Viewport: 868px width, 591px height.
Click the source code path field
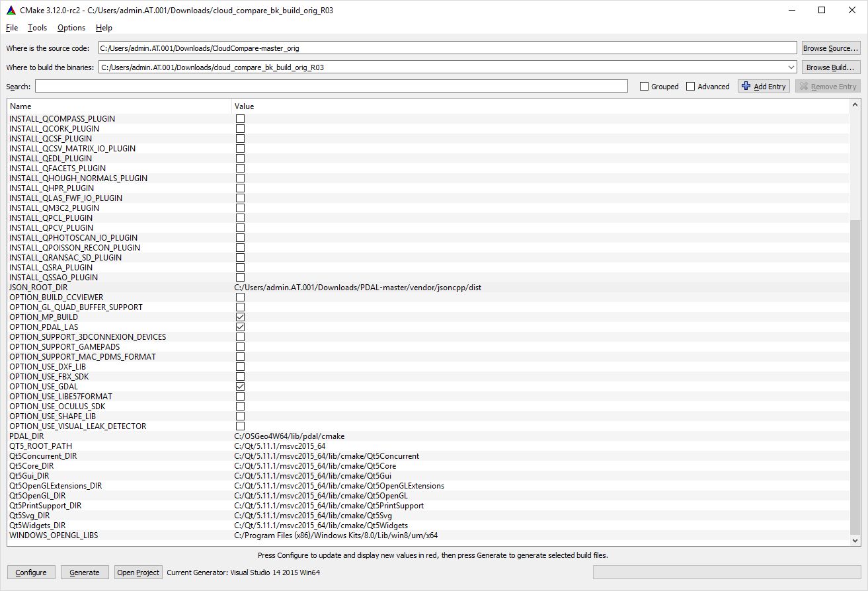coord(448,48)
